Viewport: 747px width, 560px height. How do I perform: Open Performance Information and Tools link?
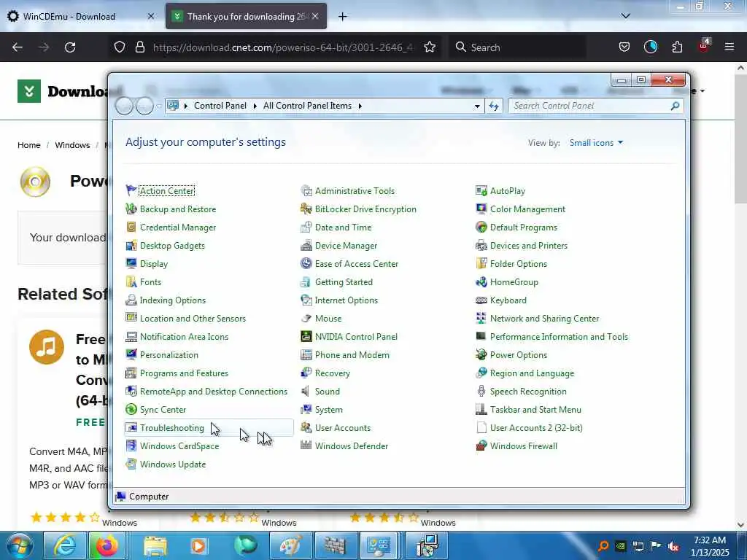pyautogui.click(x=559, y=337)
